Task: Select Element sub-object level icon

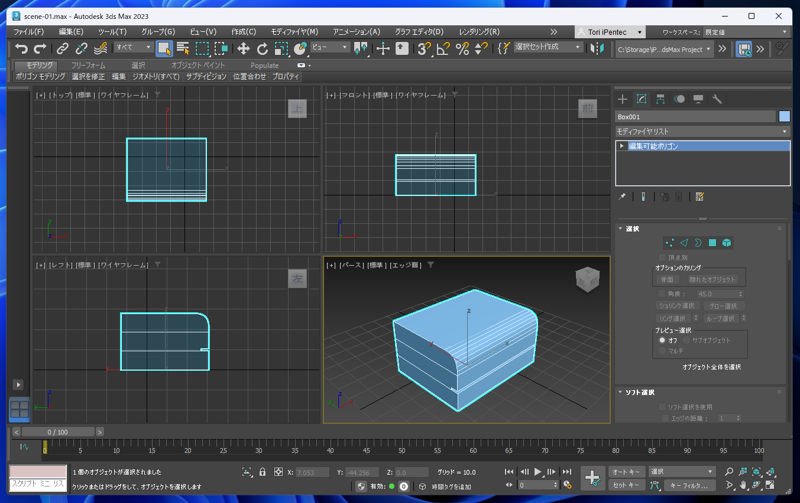Action: coord(727,243)
